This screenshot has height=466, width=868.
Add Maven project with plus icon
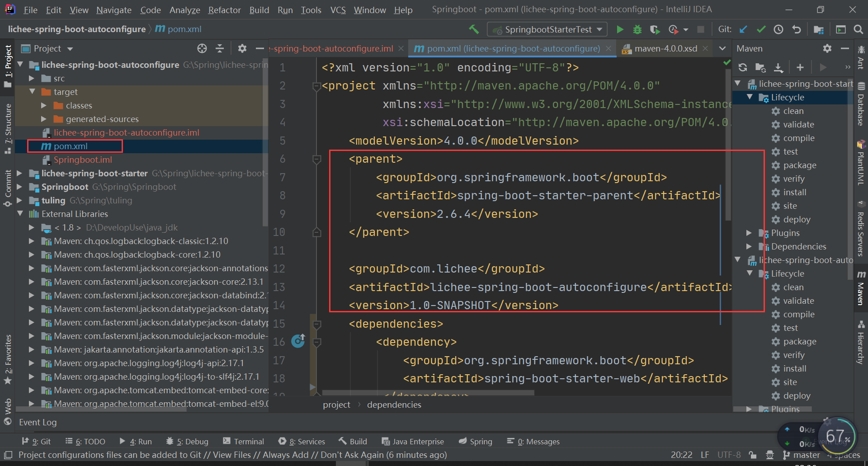coord(800,67)
